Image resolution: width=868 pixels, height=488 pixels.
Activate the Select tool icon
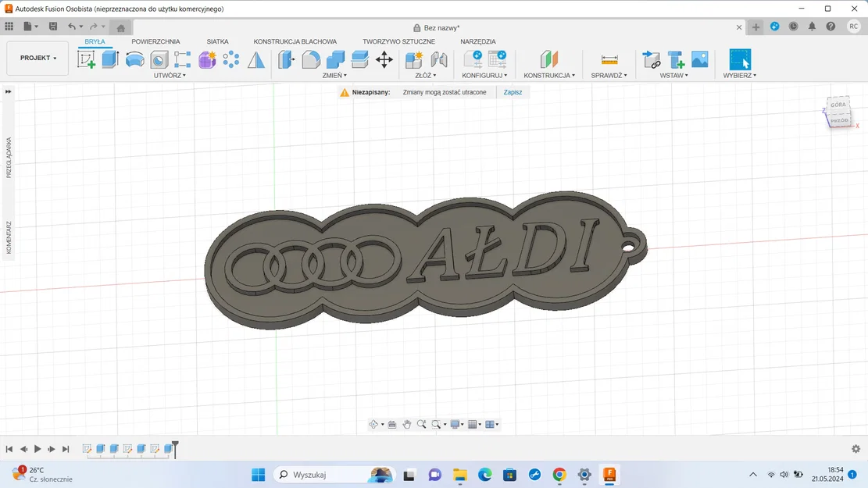point(740,59)
